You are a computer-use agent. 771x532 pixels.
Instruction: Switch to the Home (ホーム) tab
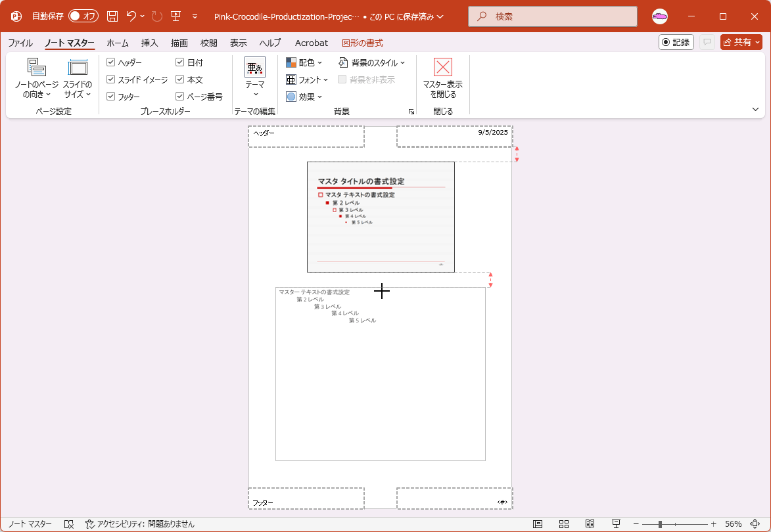point(118,43)
